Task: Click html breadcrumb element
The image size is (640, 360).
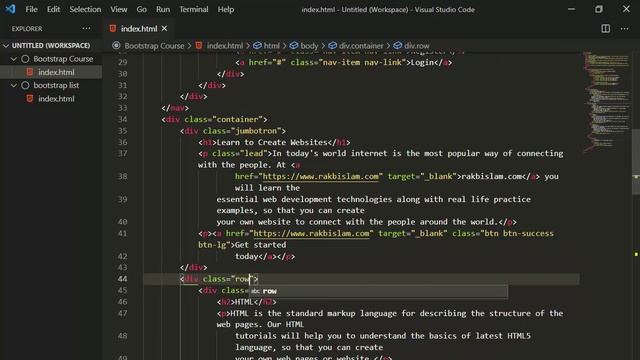Action: click(x=271, y=46)
